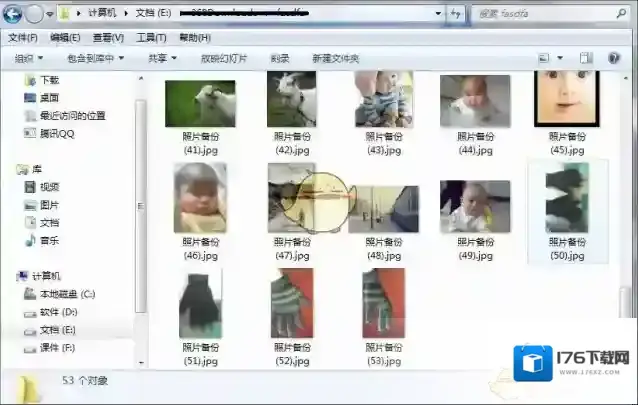Select 视频 library

coord(42,187)
